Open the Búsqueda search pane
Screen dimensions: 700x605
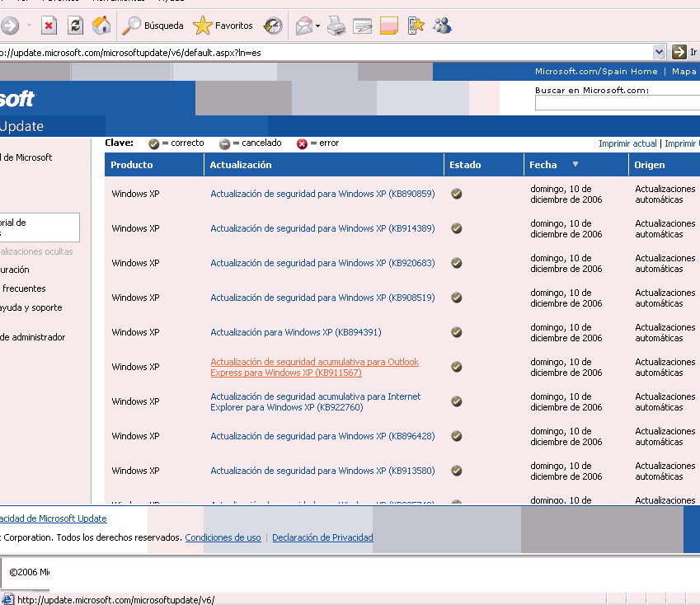click(x=153, y=26)
